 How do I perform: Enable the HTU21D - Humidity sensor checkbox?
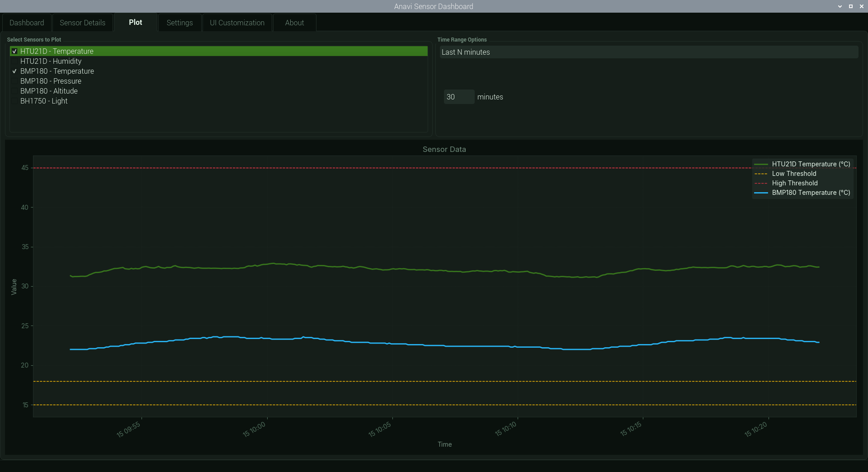14,61
